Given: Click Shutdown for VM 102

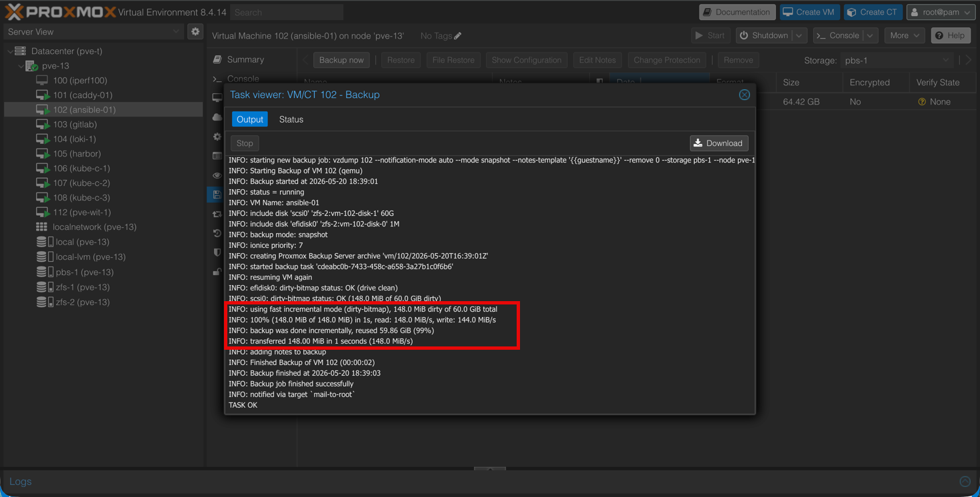Looking at the screenshot, I should coord(764,35).
